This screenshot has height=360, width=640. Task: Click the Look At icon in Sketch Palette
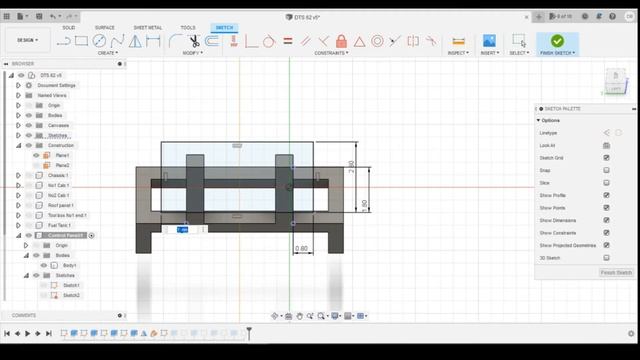[606, 145]
